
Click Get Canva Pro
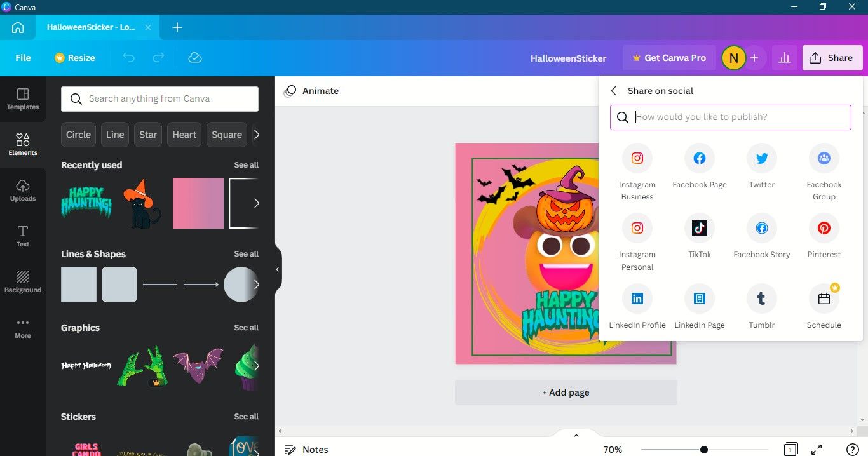coord(669,58)
